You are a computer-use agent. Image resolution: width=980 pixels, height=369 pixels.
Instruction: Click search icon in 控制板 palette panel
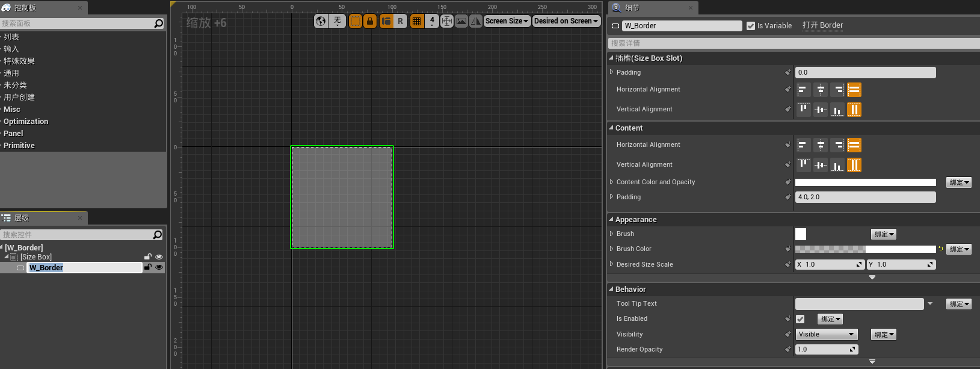coord(158,23)
